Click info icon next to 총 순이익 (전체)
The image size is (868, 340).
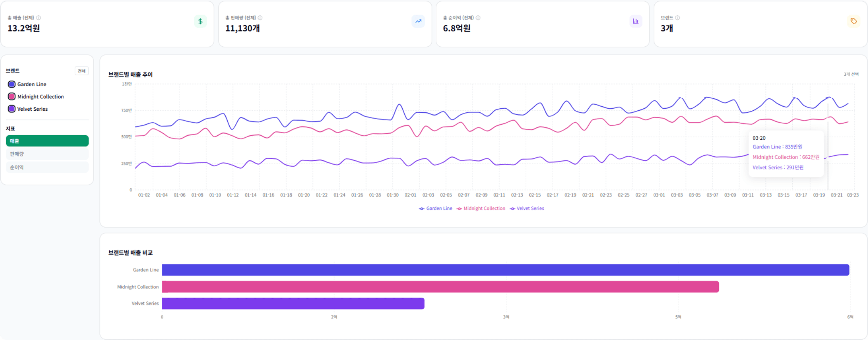478,18
